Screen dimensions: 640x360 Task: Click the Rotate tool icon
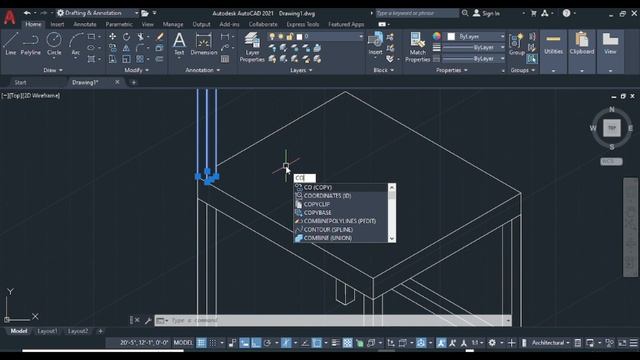(127, 37)
